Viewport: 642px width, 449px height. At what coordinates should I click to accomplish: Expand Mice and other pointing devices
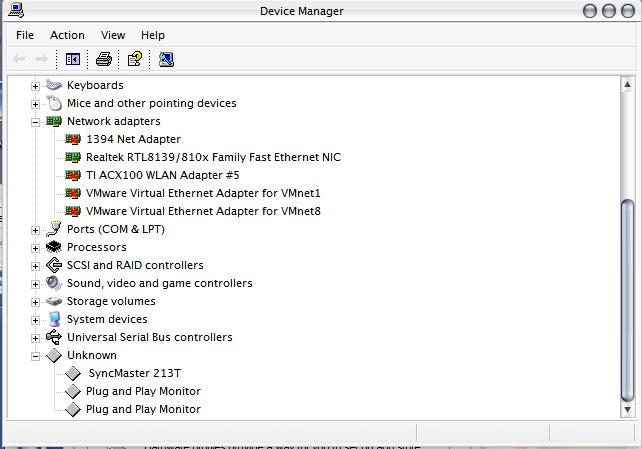tap(35, 104)
